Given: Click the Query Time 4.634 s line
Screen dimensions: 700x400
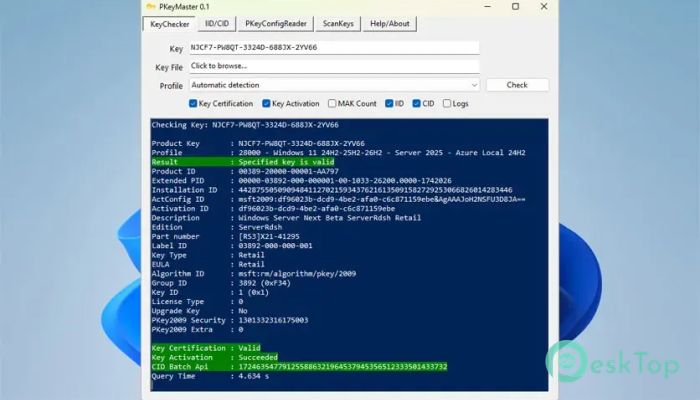Looking at the screenshot, I should 210,376.
